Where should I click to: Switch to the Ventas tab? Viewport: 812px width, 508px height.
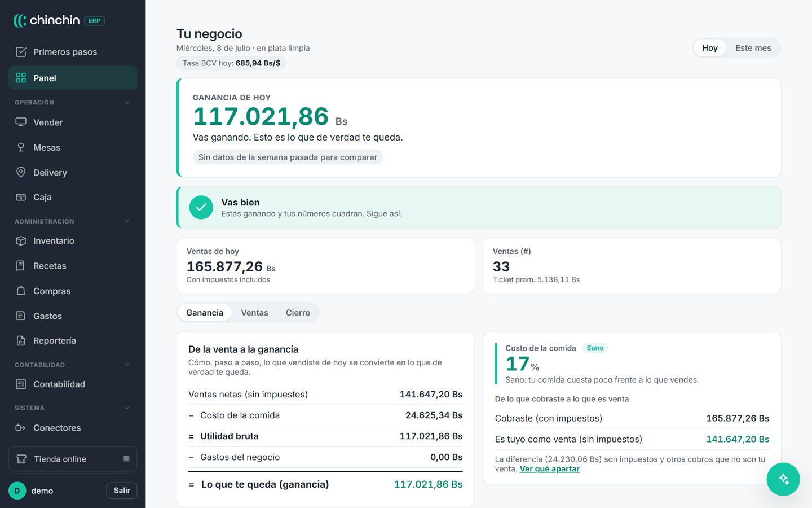tap(254, 313)
